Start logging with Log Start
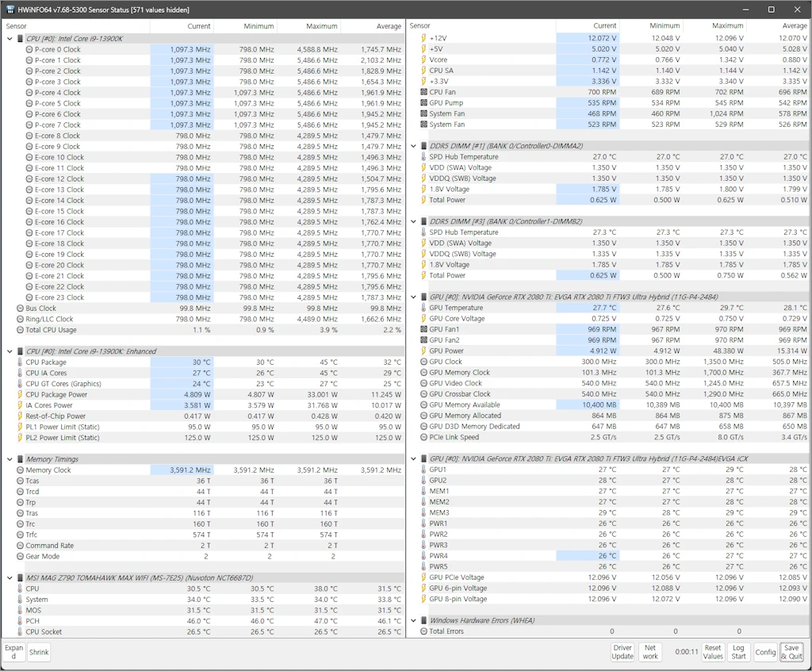The width and height of the screenshot is (812, 671). 738,652
